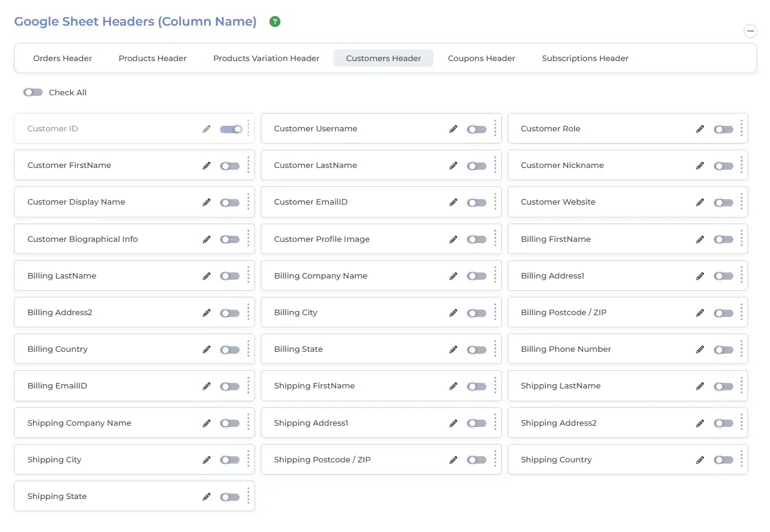Open the Products Variation Header tab
The image size is (770, 532).
[266, 59]
